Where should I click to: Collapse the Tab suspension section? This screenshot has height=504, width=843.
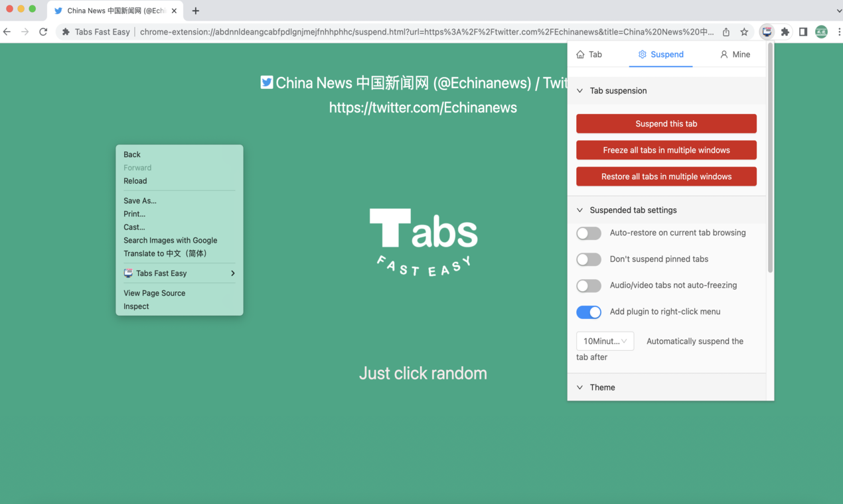click(x=666, y=91)
